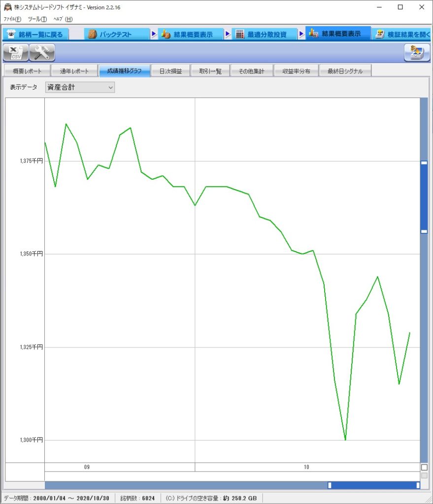
Task: Open the wrench and hammer settings tool
Action: (42, 52)
